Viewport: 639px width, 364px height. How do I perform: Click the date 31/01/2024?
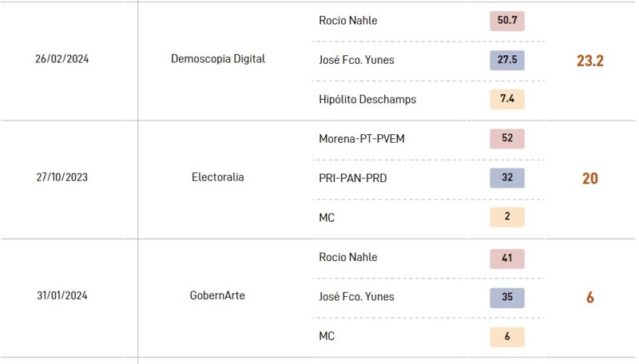(x=62, y=295)
